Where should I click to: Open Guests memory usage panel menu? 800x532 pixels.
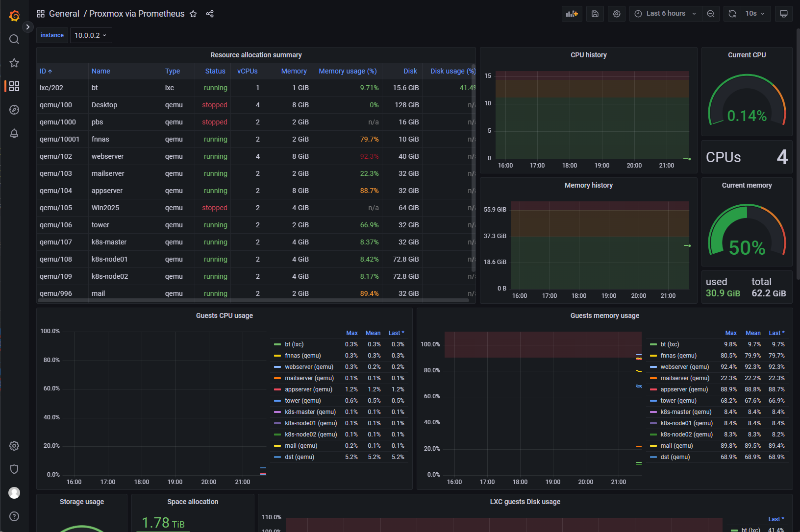[605, 315]
